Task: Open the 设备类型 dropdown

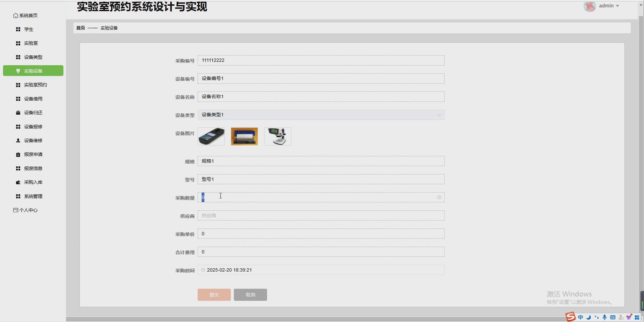Action: pyautogui.click(x=439, y=115)
